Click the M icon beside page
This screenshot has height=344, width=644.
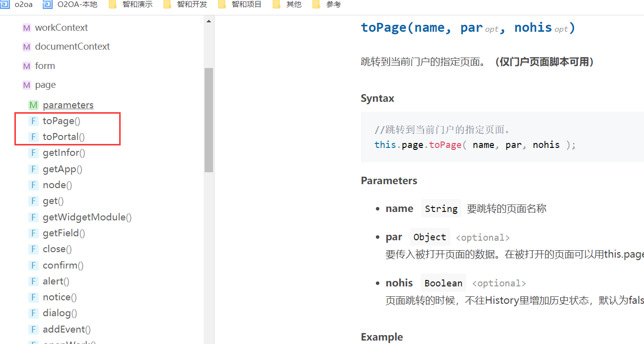click(27, 85)
